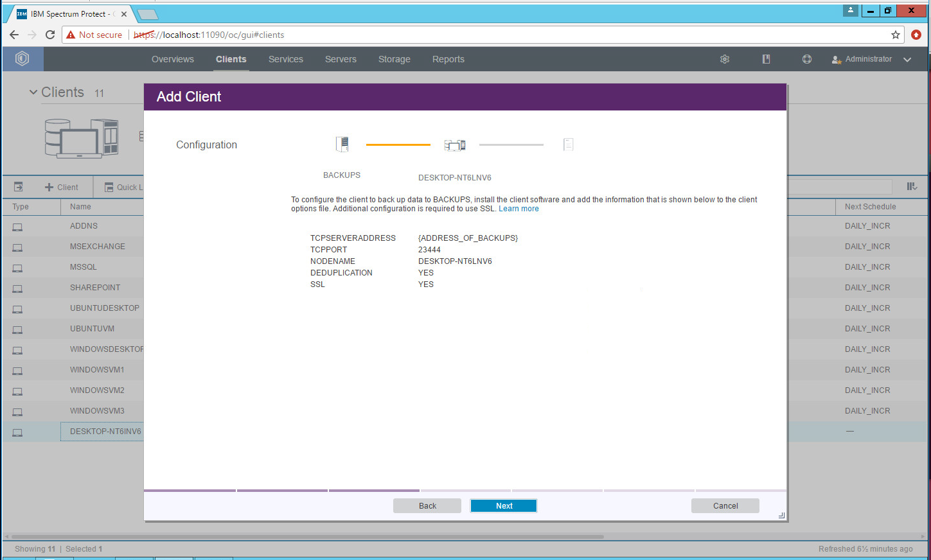Open the Servers menu tab
The height and width of the screenshot is (560, 931).
point(341,59)
